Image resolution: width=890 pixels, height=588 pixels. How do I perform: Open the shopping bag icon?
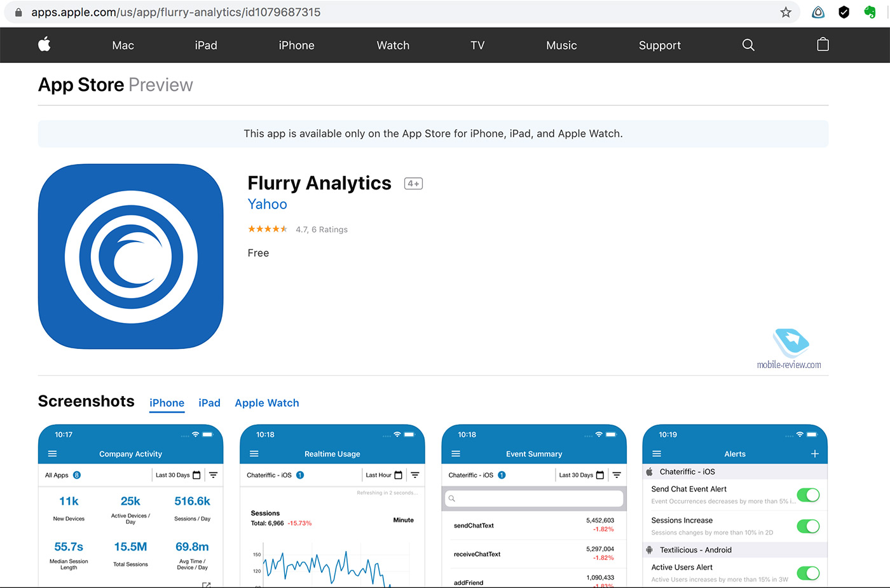(823, 44)
